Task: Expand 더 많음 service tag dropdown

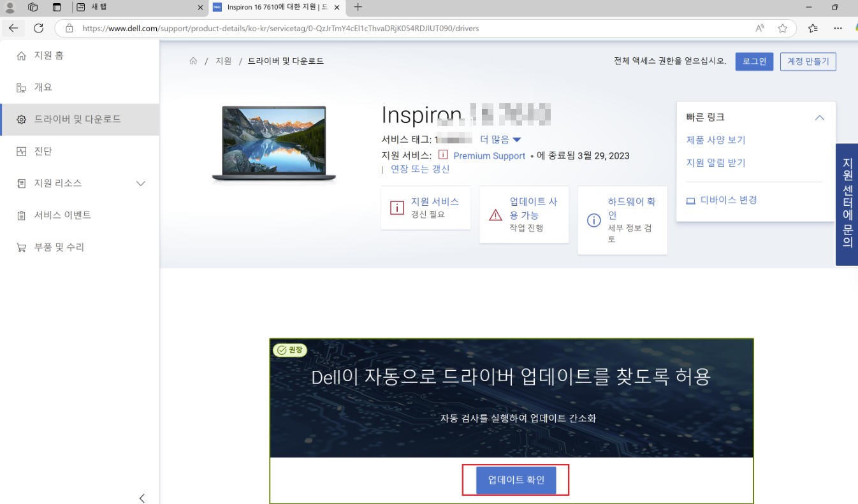Action: point(501,140)
